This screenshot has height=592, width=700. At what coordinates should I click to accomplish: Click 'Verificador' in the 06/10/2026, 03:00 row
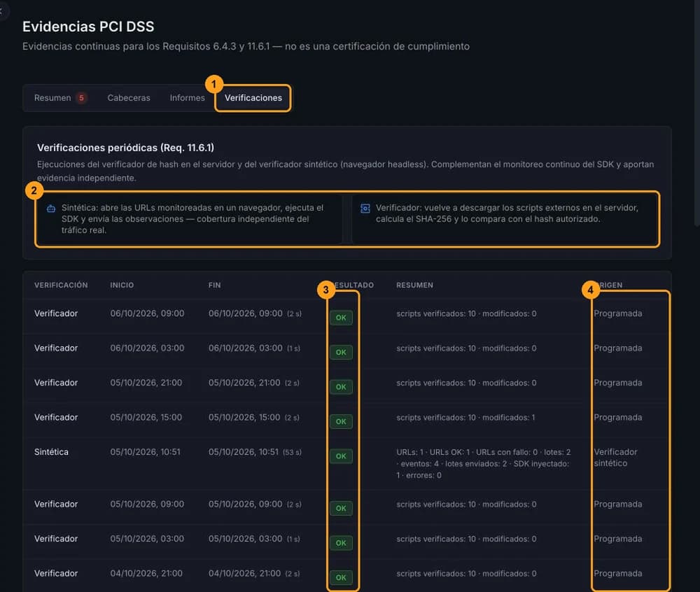point(56,348)
